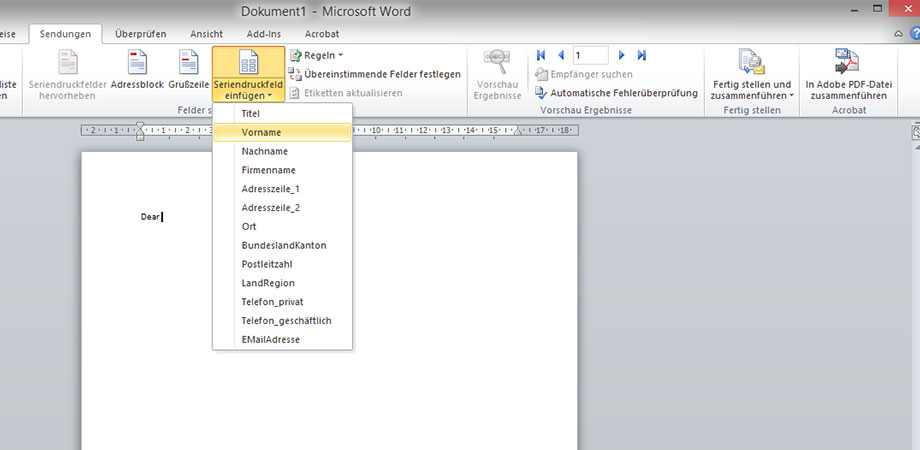Collapse the ribbon with top-right chevron
The width and height of the screenshot is (920, 450).
(899, 34)
